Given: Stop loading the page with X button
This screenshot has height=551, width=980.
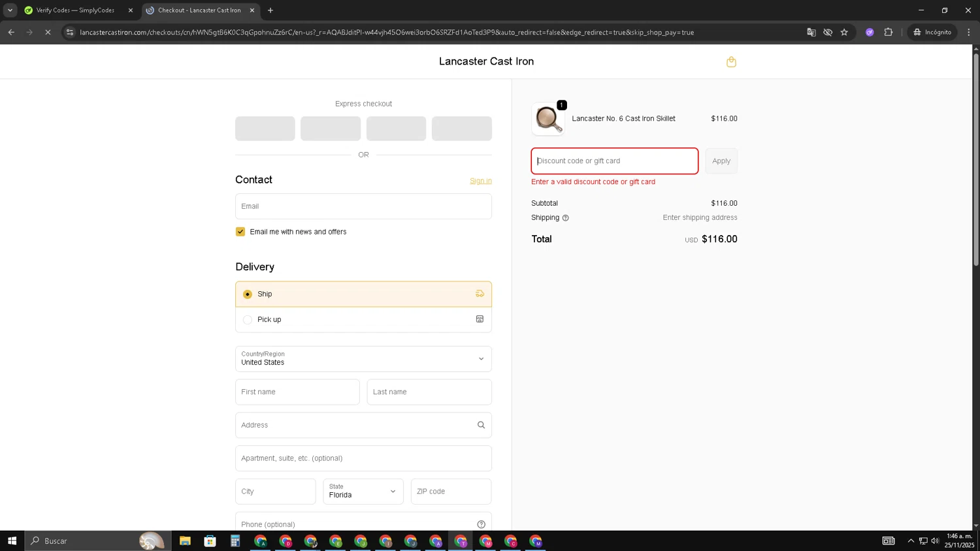Looking at the screenshot, I should (x=48, y=32).
